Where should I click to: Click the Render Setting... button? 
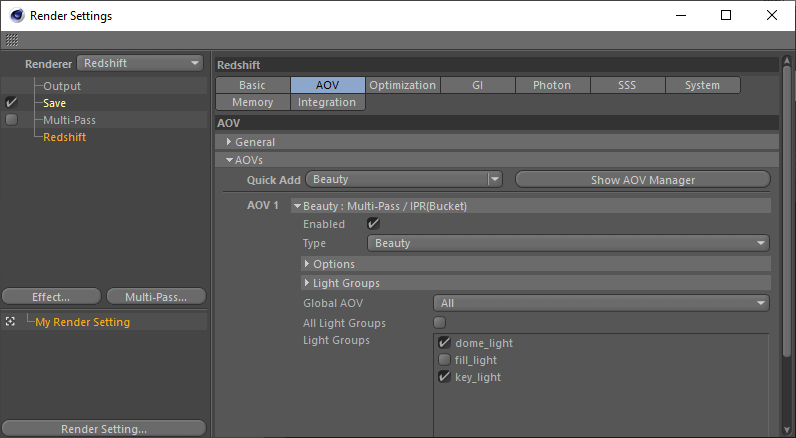[104, 428]
